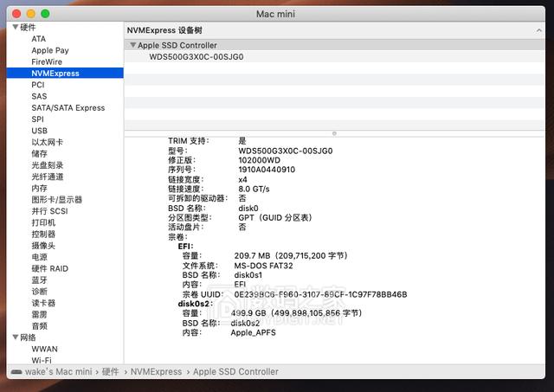This screenshot has height=392, width=554.
Task: Click Apple SSD Controller in path bar
Action: (235, 372)
